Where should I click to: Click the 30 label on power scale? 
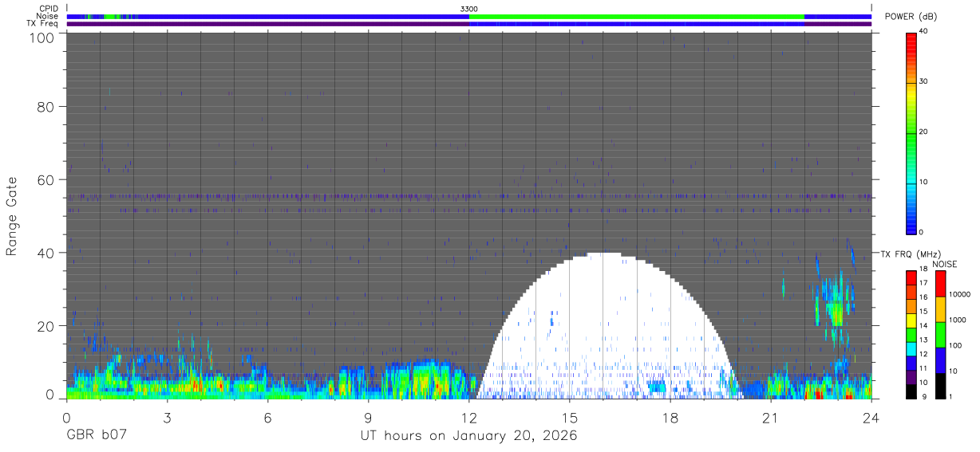point(924,81)
